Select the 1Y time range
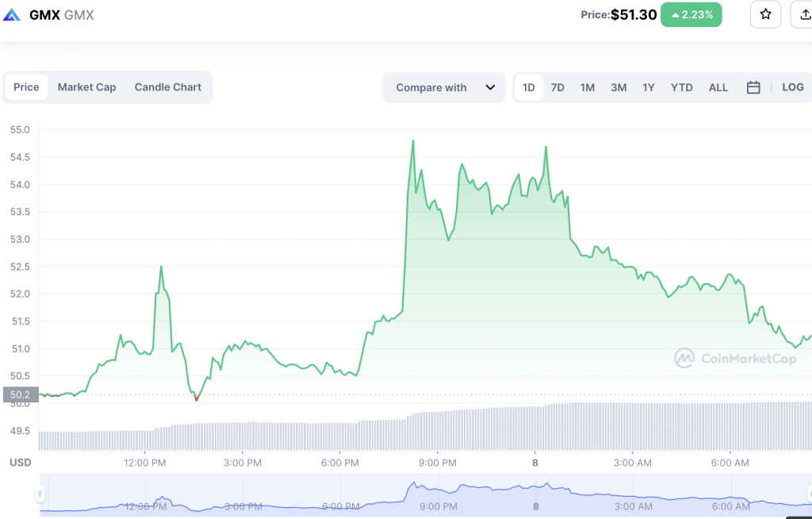The image size is (812, 519). (x=649, y=87)
